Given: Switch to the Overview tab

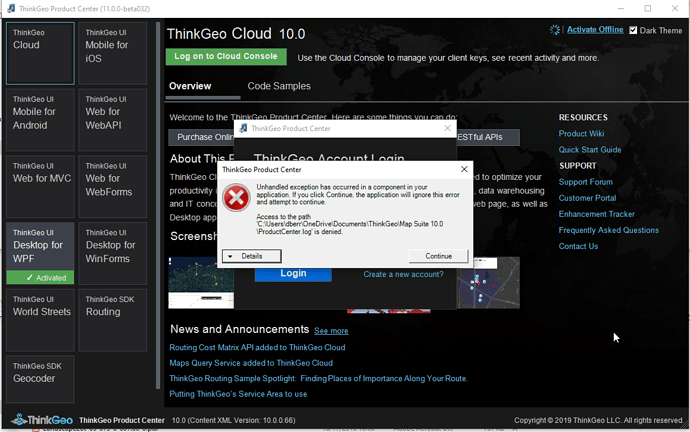Looking at the screenshot, I should coord(190,86).
